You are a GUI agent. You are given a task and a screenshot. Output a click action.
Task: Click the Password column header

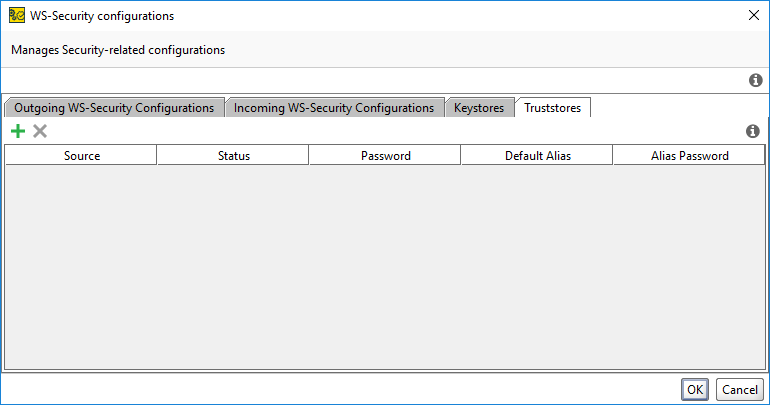(x=385, y=155)
